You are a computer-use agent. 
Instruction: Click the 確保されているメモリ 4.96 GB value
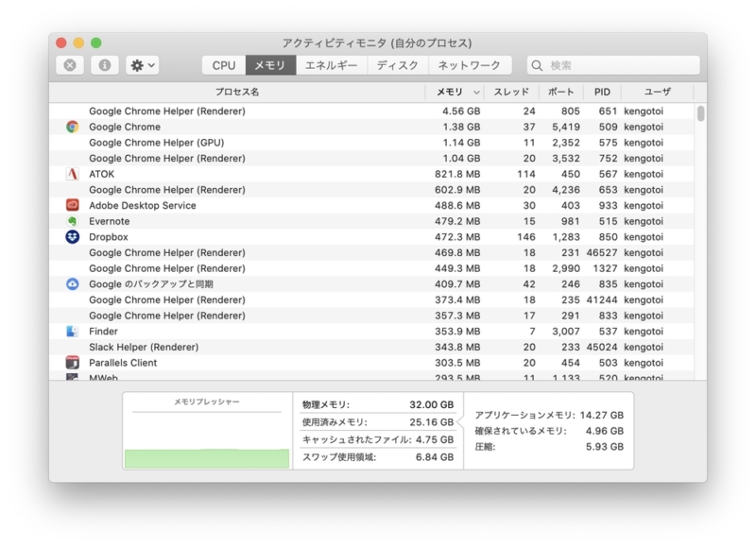[605, 431]
